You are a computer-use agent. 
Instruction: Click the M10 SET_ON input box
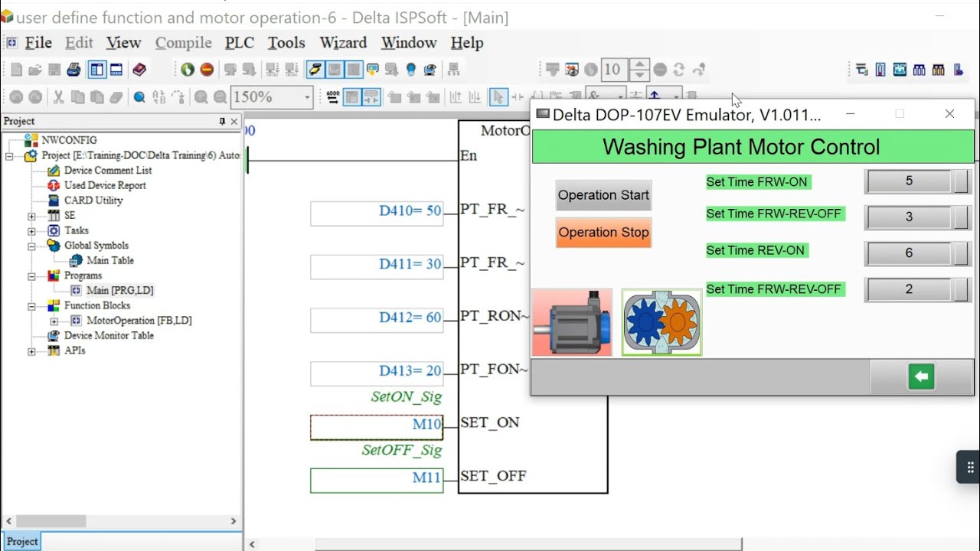click(377, 427)
